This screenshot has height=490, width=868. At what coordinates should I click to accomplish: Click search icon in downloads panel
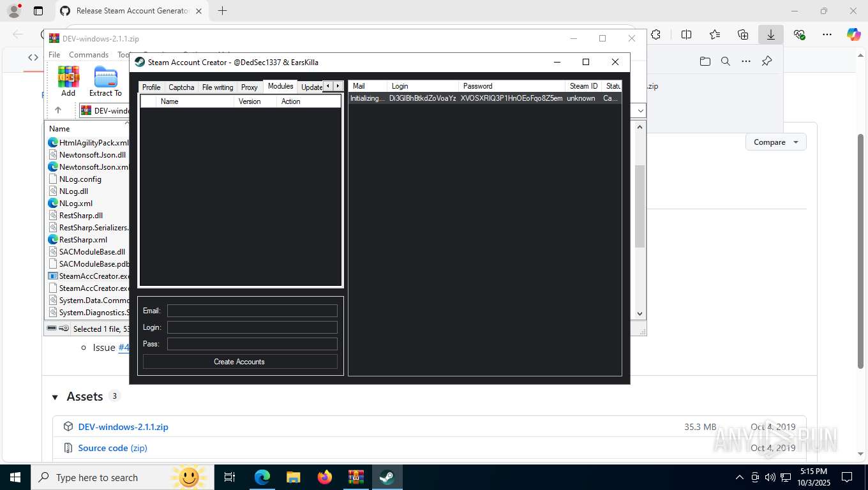pyautogui.click(x=726, y=61)
